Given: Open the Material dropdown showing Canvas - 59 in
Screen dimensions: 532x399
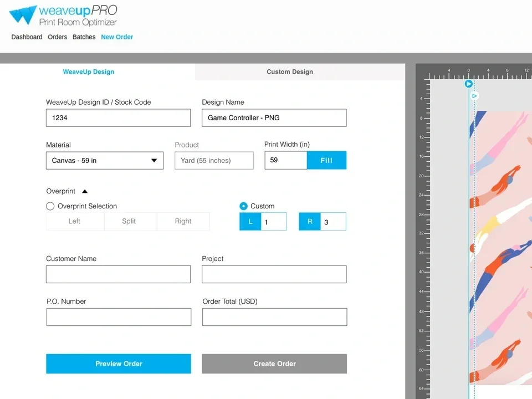Looking at the screenshot, I should click(104, 160).
